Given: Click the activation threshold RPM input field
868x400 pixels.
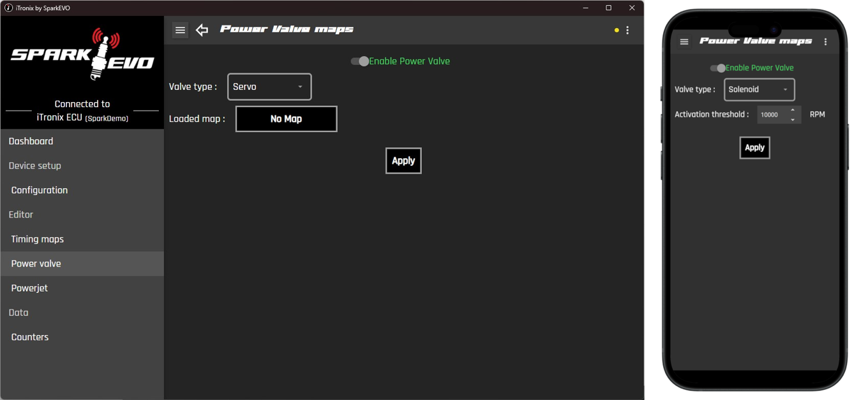Looking at the screenshot, I should [770, 115].
